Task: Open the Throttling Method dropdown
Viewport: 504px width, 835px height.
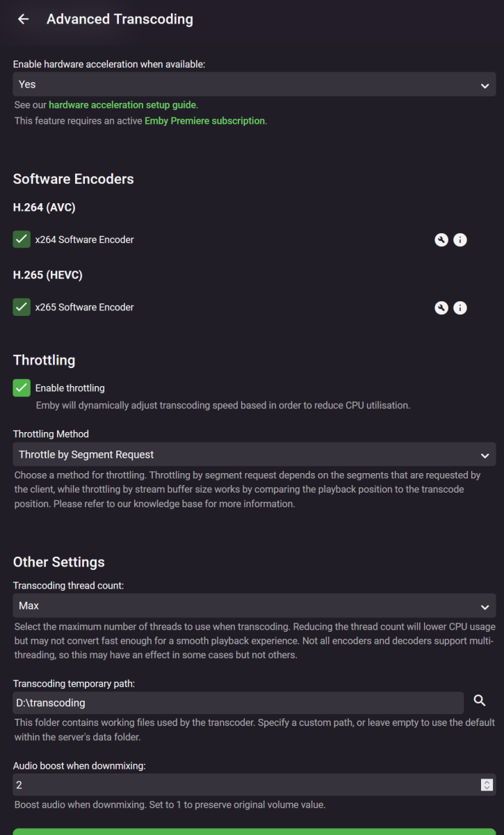Action: click(x=254, y=454)
